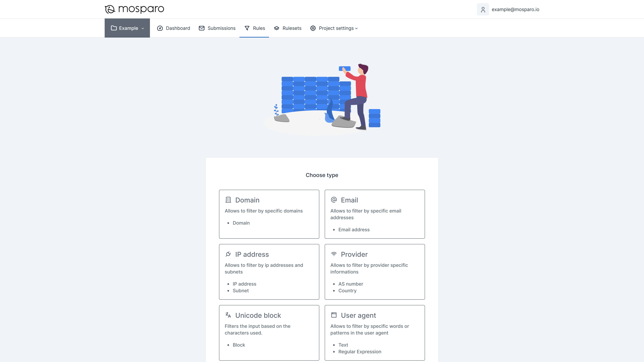Click the Email at-sign icon

[x=334, y=200]
